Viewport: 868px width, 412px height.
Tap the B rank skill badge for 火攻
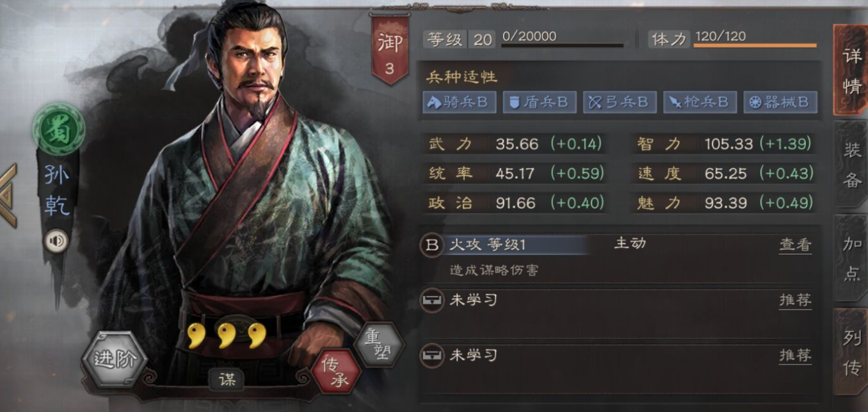432,245
